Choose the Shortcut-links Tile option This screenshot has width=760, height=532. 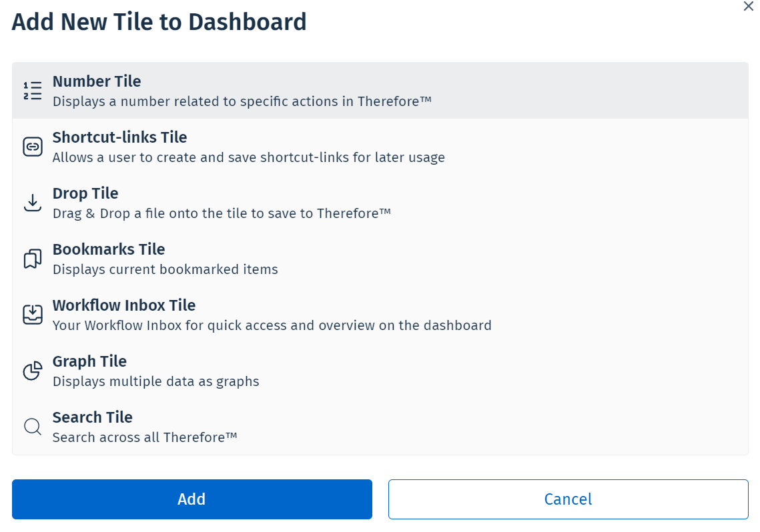point(380,147)
